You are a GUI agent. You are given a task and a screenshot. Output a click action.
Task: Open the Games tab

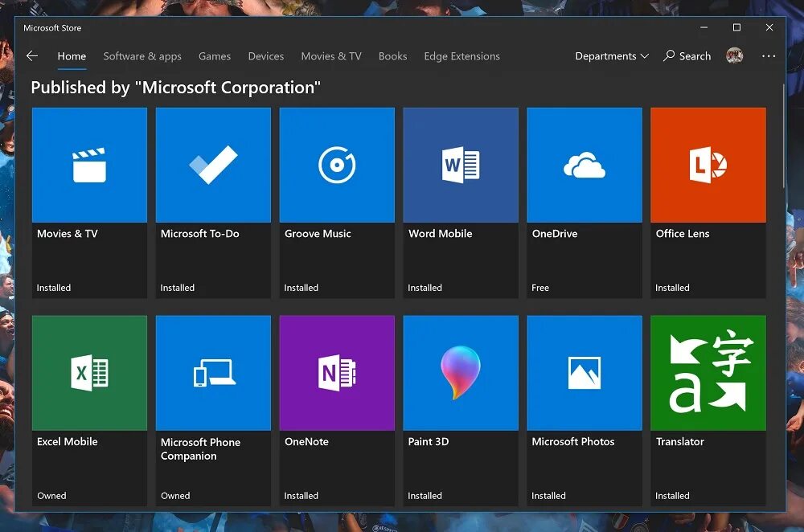point(215,56)
